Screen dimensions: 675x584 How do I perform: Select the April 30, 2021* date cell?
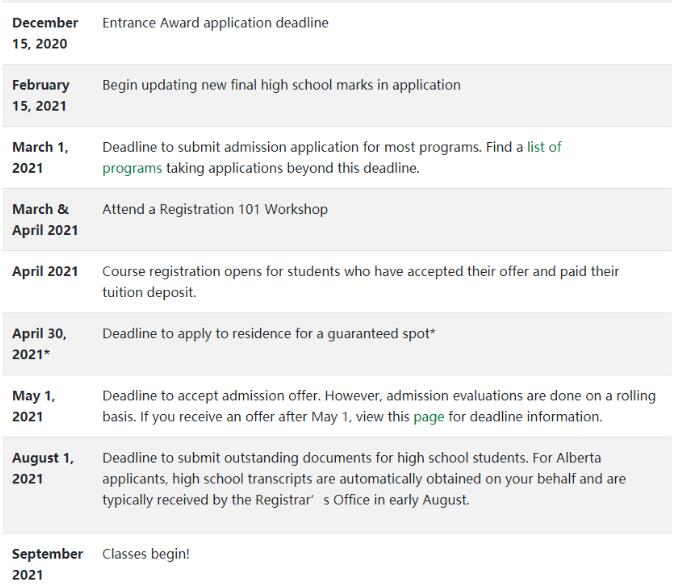[39, 343]
